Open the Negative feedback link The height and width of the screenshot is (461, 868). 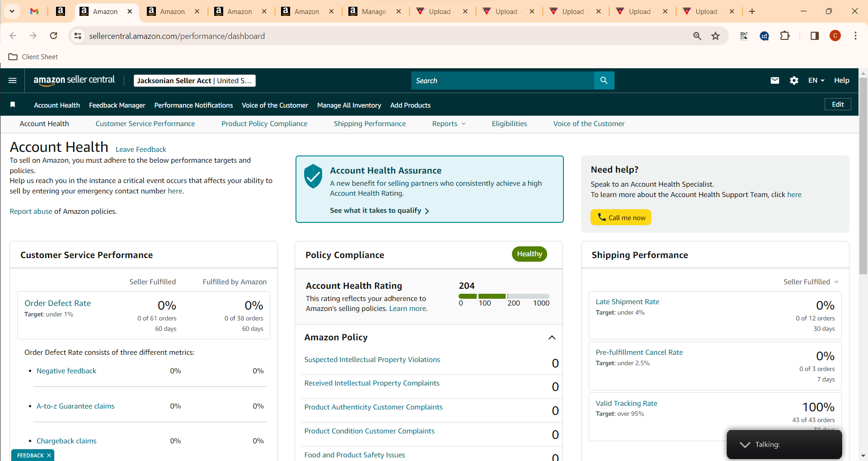(x=66, y=371)
